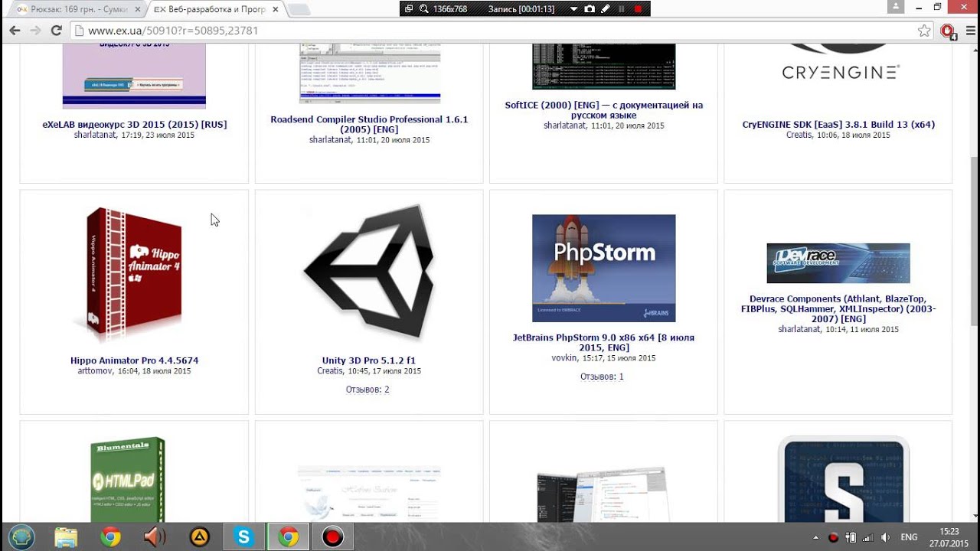Click the tray volume speaker icon
The width and height of the screenshot is (980, 551).
pos(886,537)
